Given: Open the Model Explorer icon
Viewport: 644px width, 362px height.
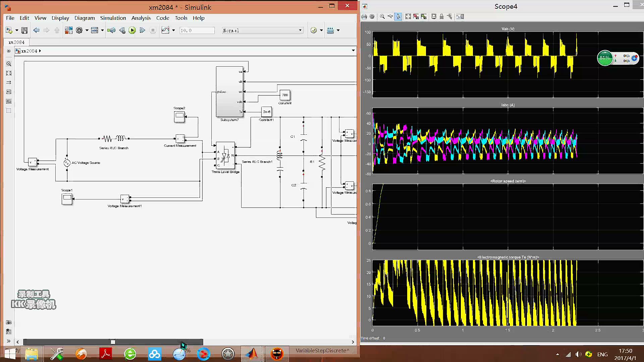Looking at the screenshot, I should pyautogui.click(x=95, y=31).
